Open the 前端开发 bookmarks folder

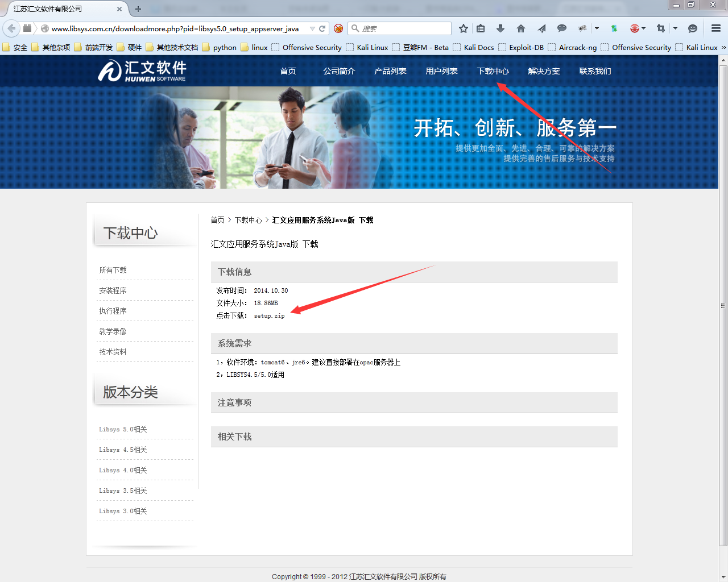click(x=93, y=48)
